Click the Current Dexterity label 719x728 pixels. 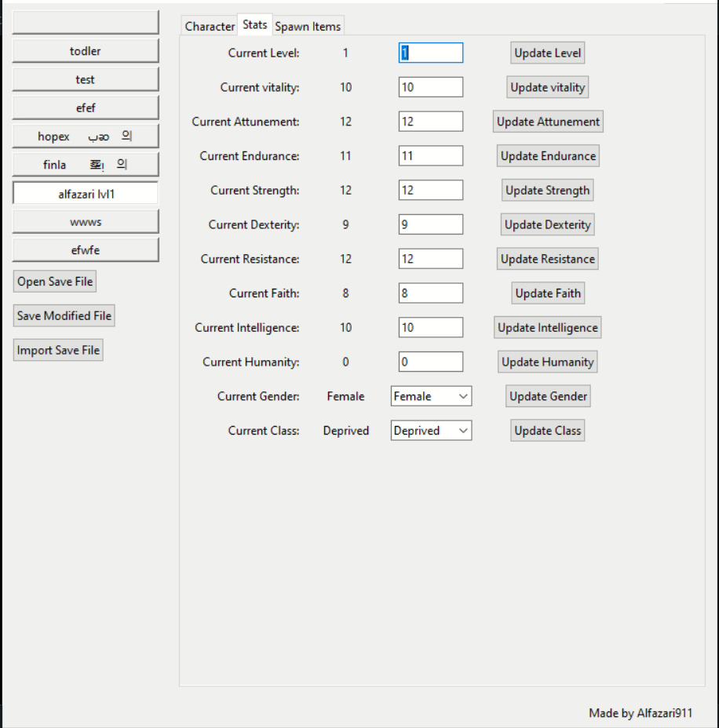(x=254, y=224)
